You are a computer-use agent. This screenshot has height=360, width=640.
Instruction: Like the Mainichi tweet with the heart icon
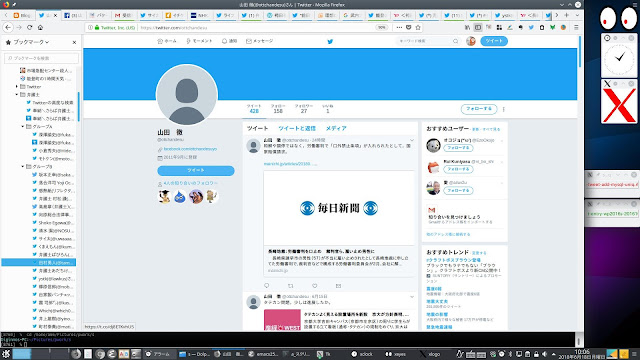(315, 286)
